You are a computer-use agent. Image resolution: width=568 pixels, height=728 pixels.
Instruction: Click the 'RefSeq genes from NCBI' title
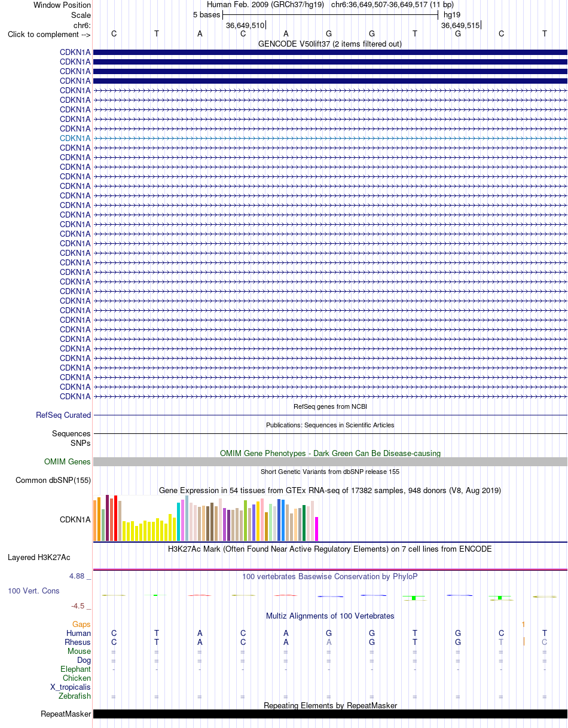pos(330,406)
